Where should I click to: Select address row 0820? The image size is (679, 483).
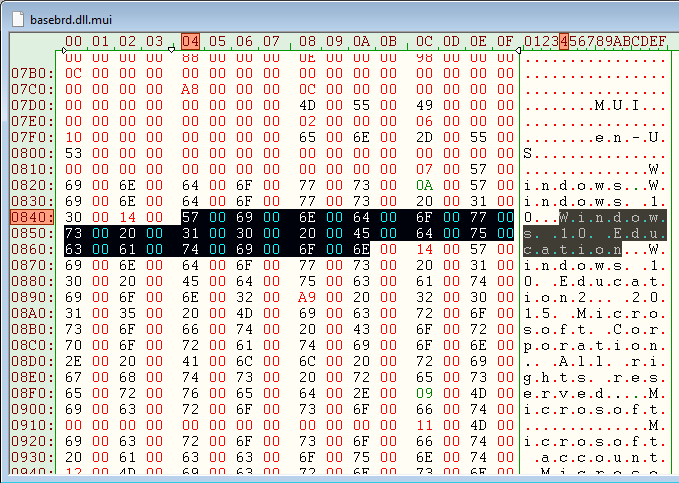tap(32, 185)
